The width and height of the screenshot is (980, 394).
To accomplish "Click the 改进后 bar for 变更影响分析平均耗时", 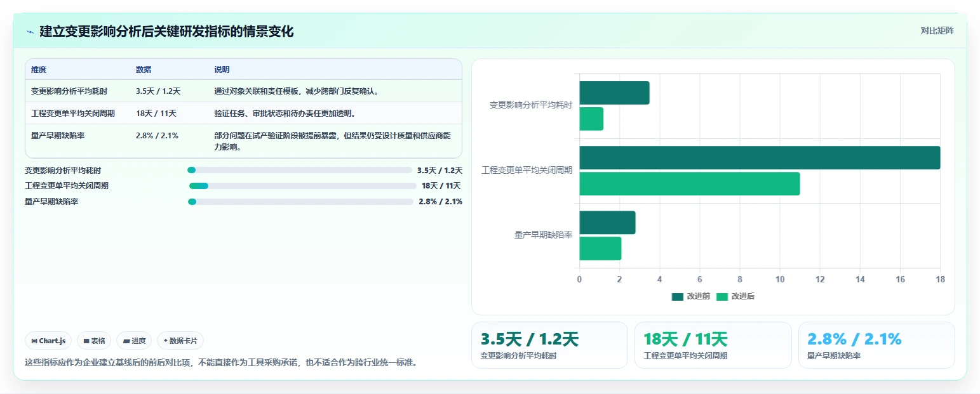I will pos(591,119).
